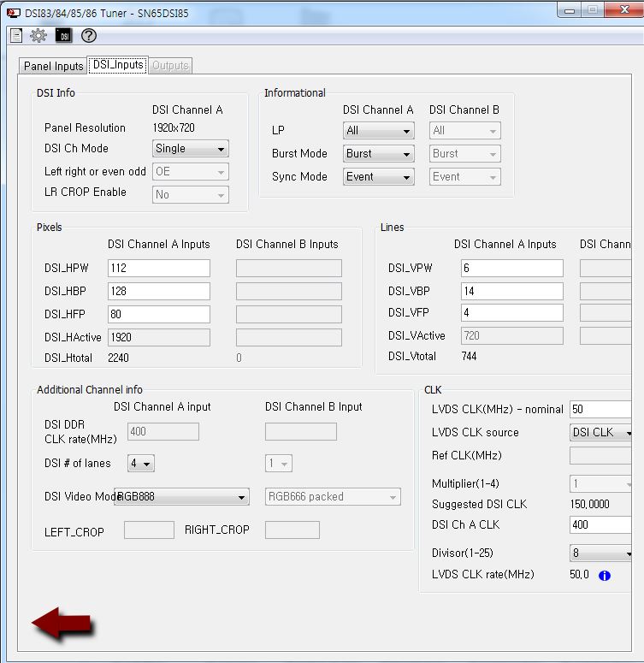Click the DSI_VFP input field
Screen dimensions: 644x663
coord(512,312)
